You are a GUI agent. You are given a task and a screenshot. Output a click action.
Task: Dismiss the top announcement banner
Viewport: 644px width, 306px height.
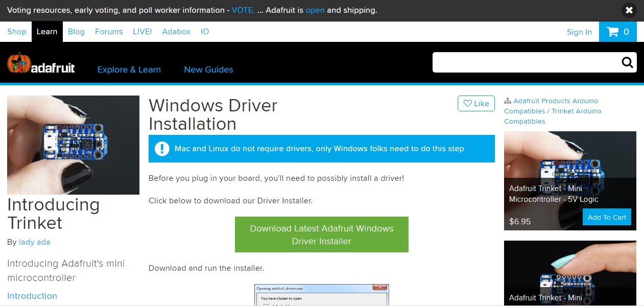(629, 10)
